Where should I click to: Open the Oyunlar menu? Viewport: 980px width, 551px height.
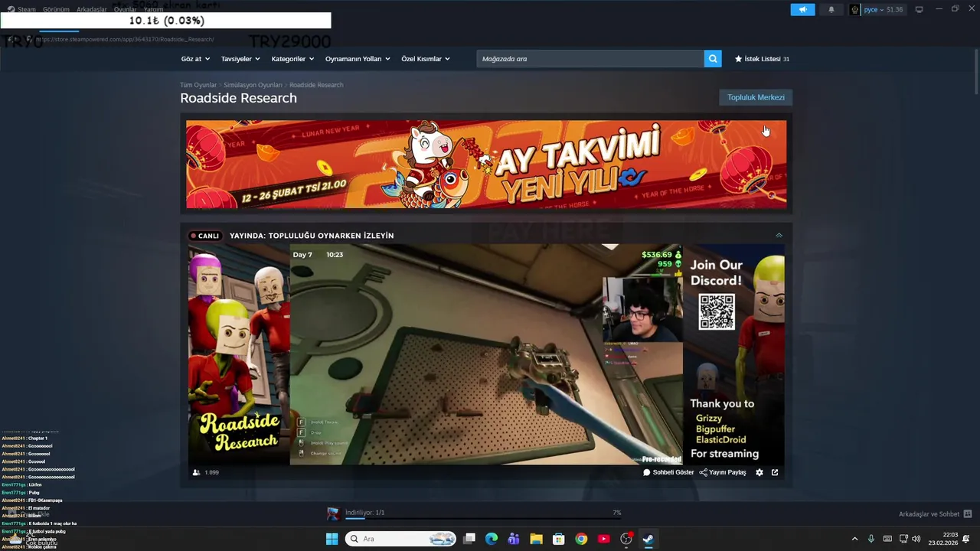(x=125, y=9)
